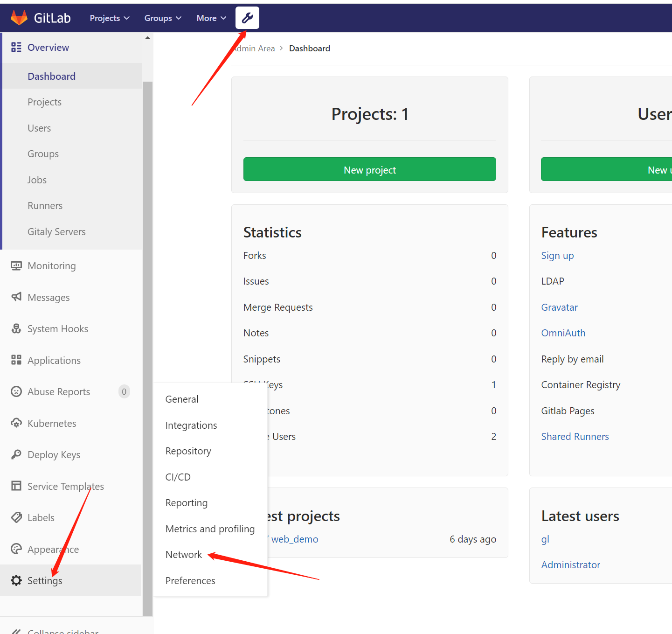Viewport: 672px width, 634px height.
Task: Open Dashboard in the sidebar
Action: (72, 76)
